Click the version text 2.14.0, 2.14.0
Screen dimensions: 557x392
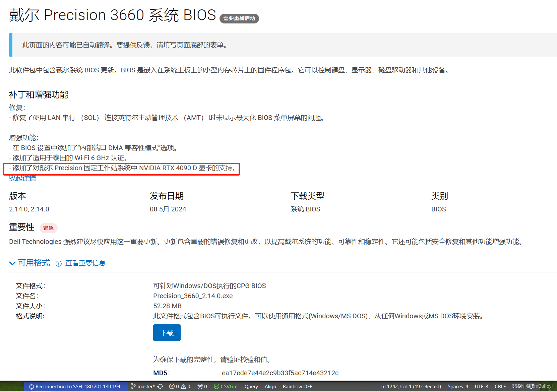pos(29,209)
